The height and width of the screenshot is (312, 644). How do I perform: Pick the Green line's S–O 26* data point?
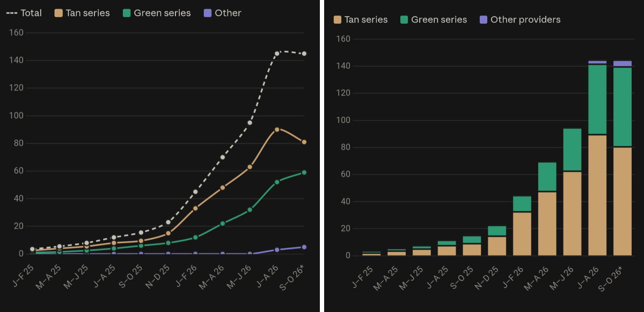tap(304, 172)
